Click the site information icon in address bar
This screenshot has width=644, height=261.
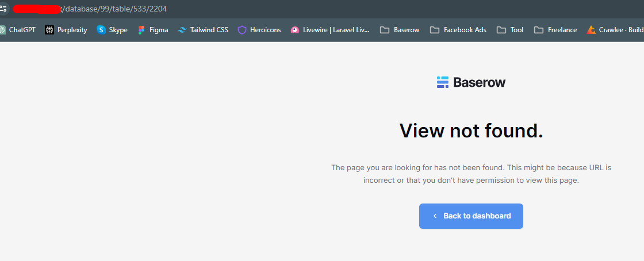3,9
